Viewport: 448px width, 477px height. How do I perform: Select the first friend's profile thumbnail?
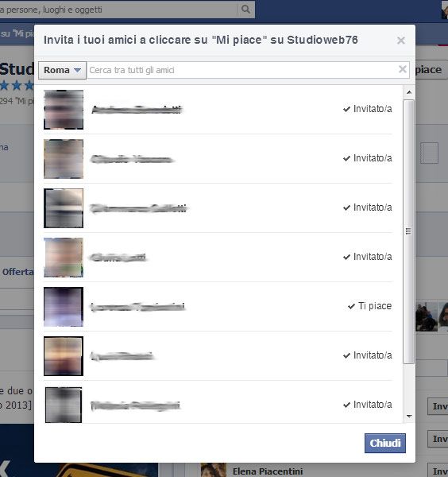64,110
